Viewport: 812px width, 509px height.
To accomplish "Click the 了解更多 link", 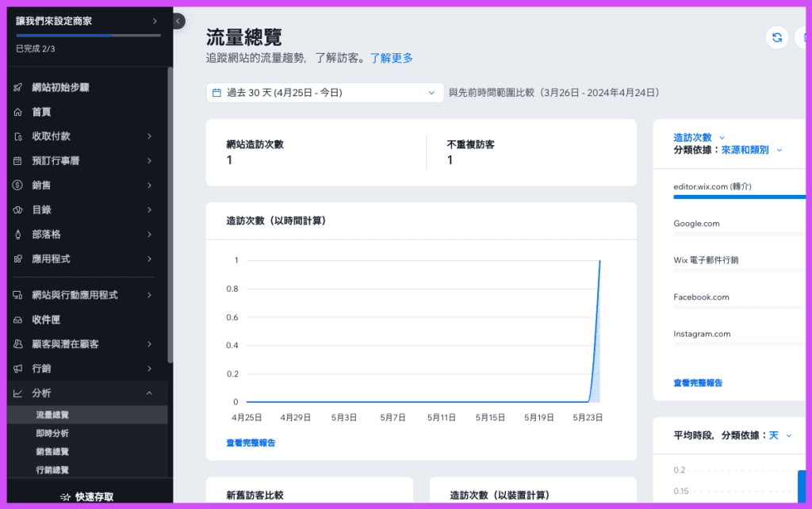I will (x=391, y=58).
